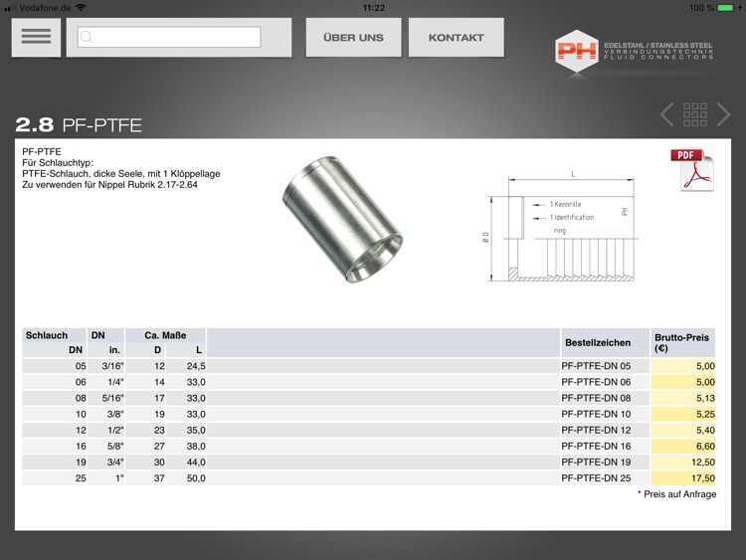
Task: Click the 3/16" inch size cell
Action: [112, 366]
